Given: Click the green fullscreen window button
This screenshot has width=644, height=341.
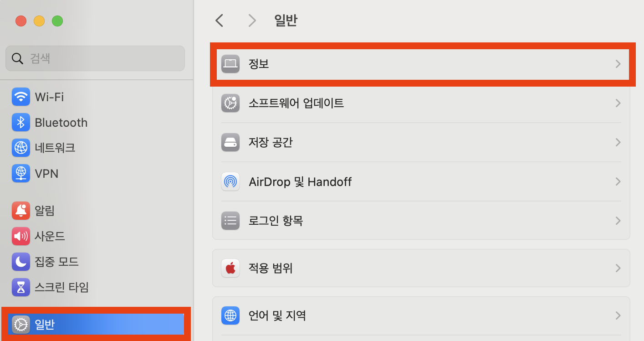Looking at the screenshot, I should (x=57, y=21).
